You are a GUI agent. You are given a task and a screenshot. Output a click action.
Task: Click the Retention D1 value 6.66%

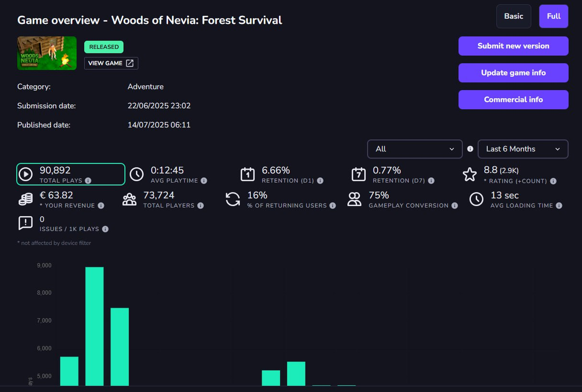tap(275, 170)
